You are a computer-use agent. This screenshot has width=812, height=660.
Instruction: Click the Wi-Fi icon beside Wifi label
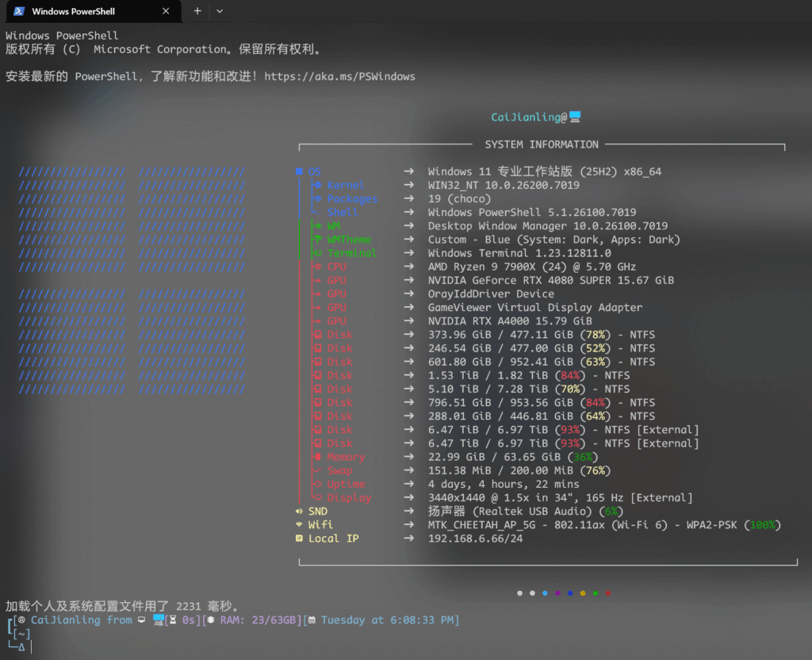[299, 525]
